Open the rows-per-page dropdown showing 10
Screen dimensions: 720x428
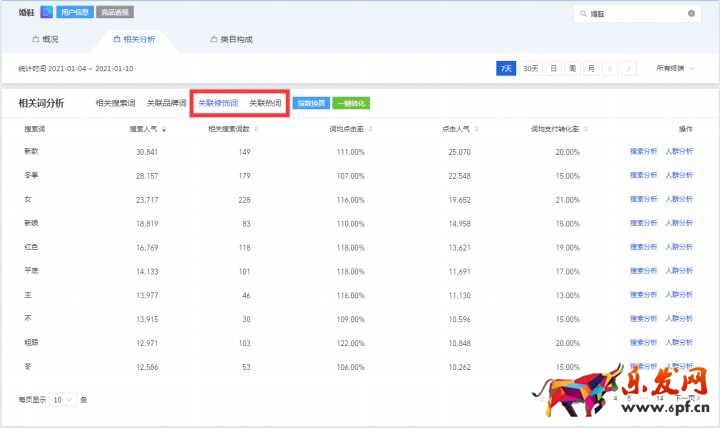62,399
